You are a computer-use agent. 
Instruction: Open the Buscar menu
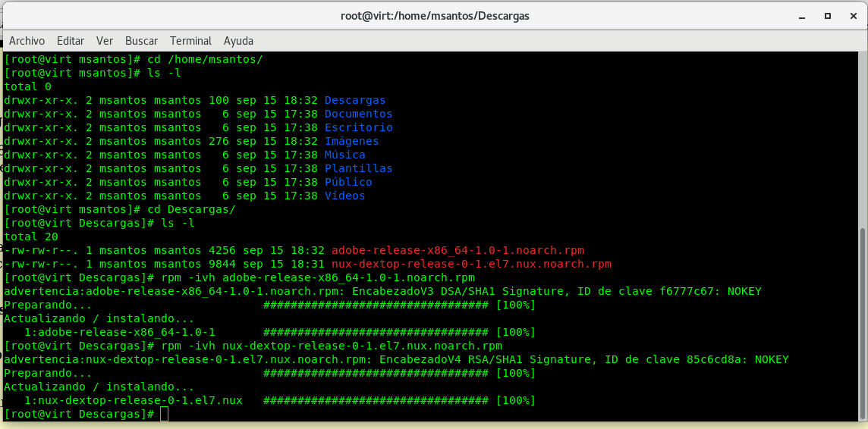[x=141, y=41]
